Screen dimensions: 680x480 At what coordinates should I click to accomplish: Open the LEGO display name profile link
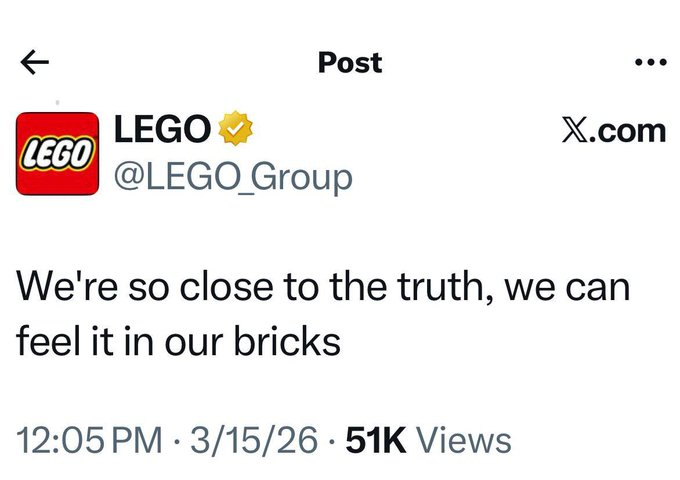pos(163,129)
